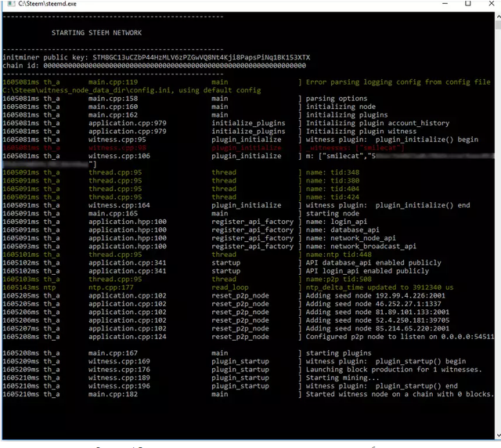Click 'plugin_initialize() begin' message
Image resolution: width=501 pixels, height=448 pixels.
tap(392, 139)
